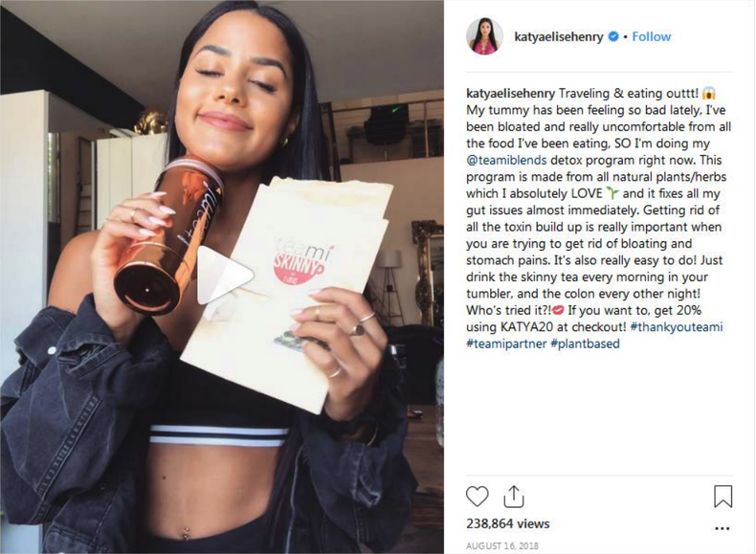
Task: Open the @teamiblends mention link
Action: (x=506, y=160)
